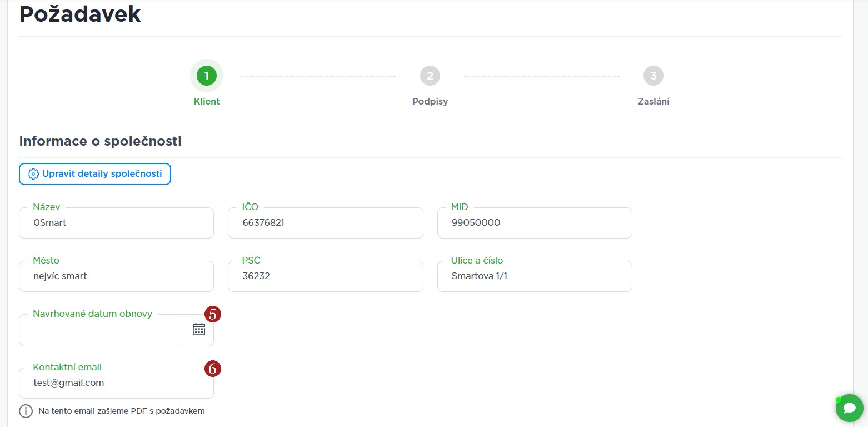The height and width of the screenshot is (427, 868).
Task: Select the Klient step label
Action: (207, 102)
